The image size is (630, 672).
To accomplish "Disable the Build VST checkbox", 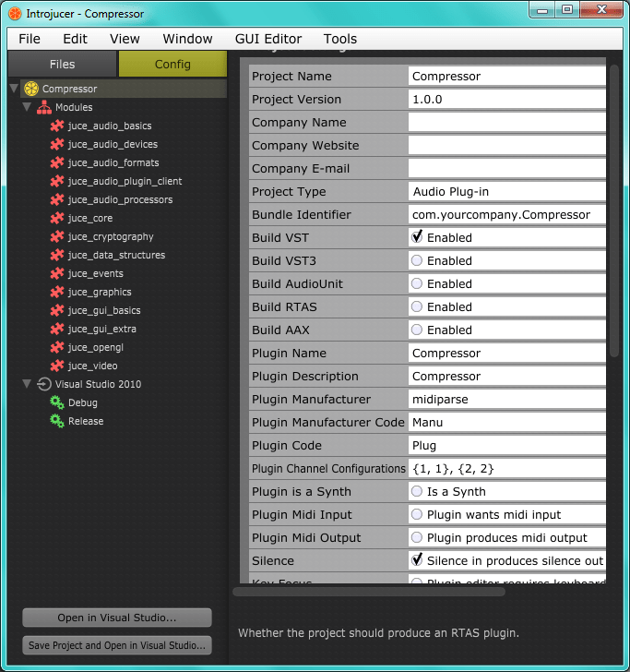I will pyautogui.click(x=417, y=237).
